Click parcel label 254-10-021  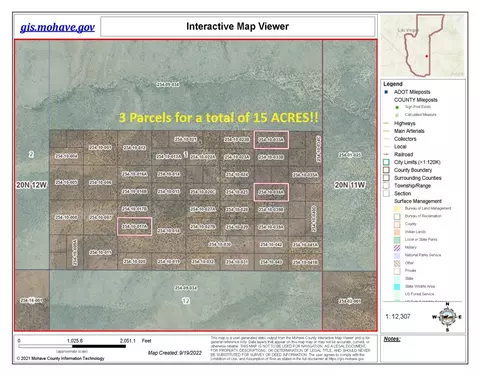point(186,139)
